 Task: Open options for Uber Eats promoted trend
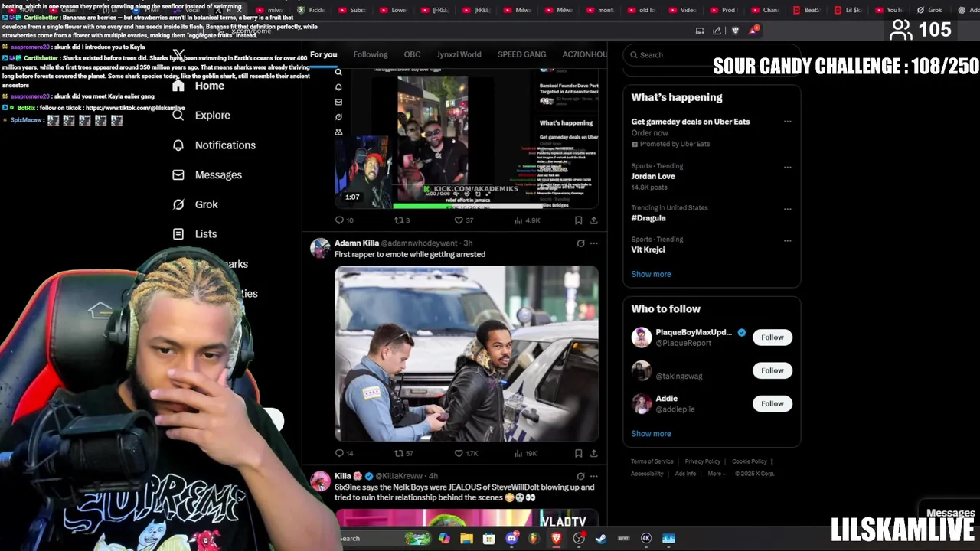coord(787,122)
